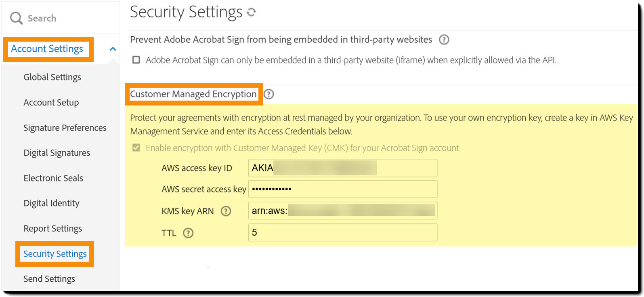Click the KMS key ARN field

click(x=343, y=211)
